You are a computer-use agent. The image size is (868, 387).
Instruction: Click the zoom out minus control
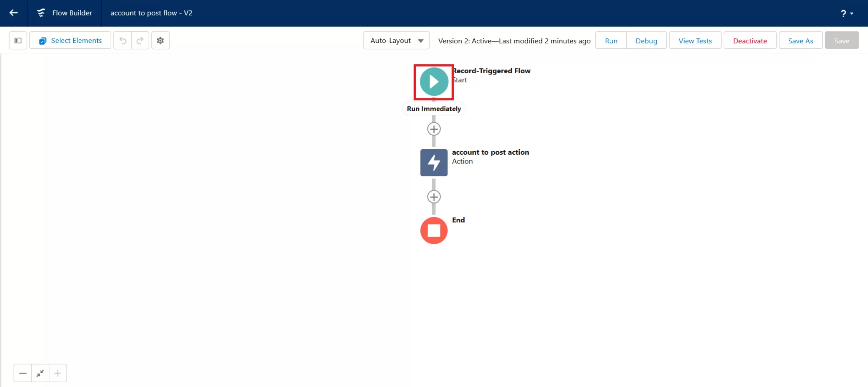(22, 373)
